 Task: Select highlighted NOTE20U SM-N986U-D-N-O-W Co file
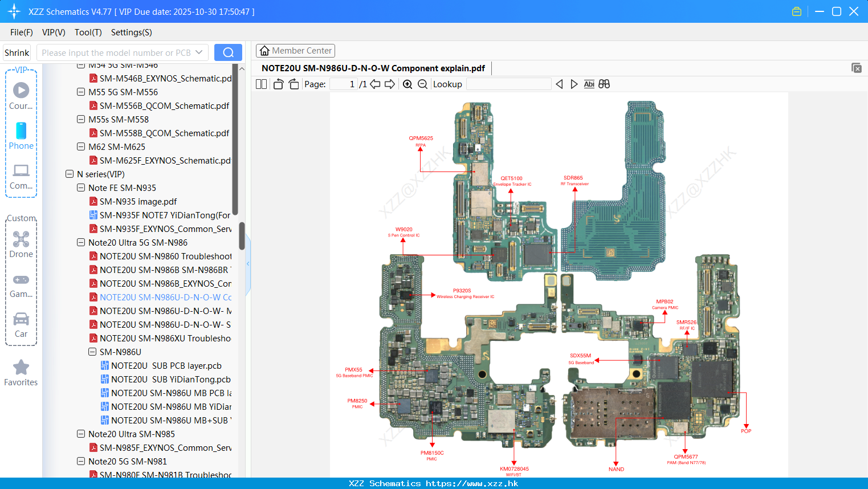pos(160,297)
